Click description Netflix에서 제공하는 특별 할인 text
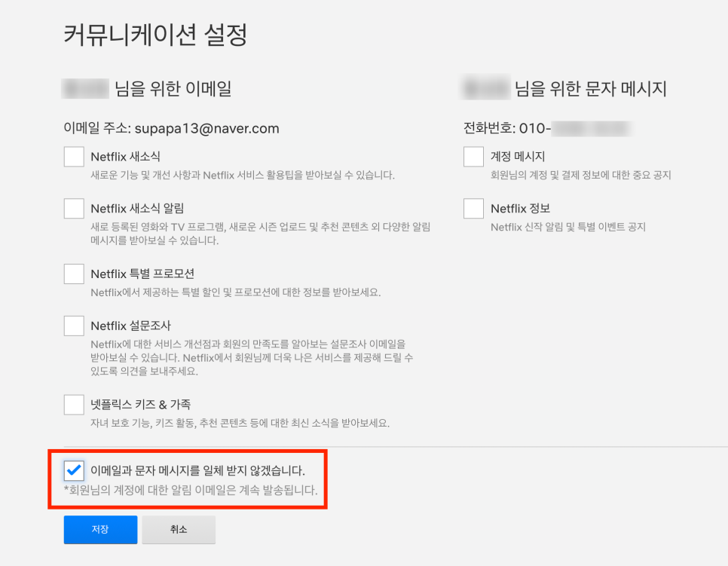Viewport: 728px width, 566px height. pyautogui.click(x=236, y=292)
